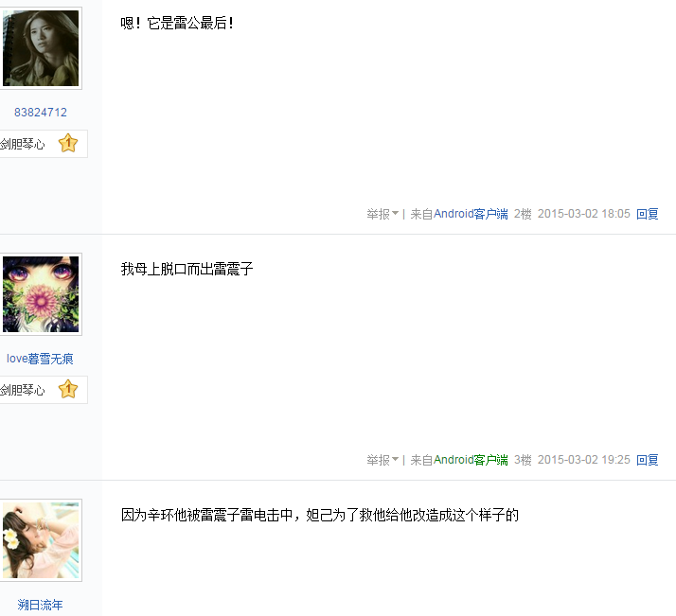The width and height of the screenshot is (676, 616).
Task: Click 剑胆琴心 title badge of first poster
Action: pyautogui.click(x=22, y=144)
